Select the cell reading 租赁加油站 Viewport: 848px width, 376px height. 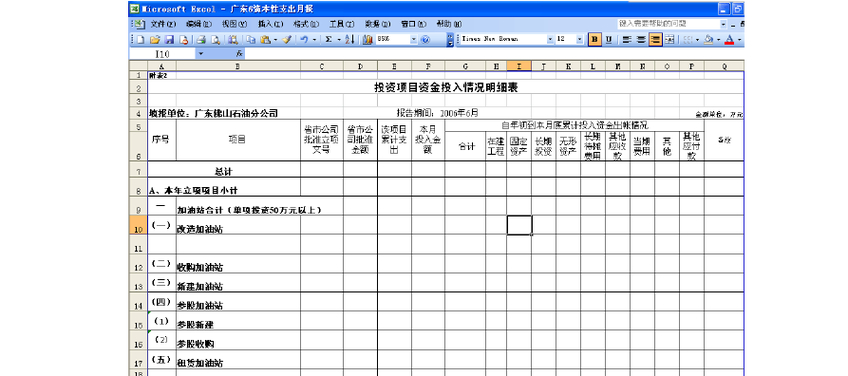(x=238, y=360)
